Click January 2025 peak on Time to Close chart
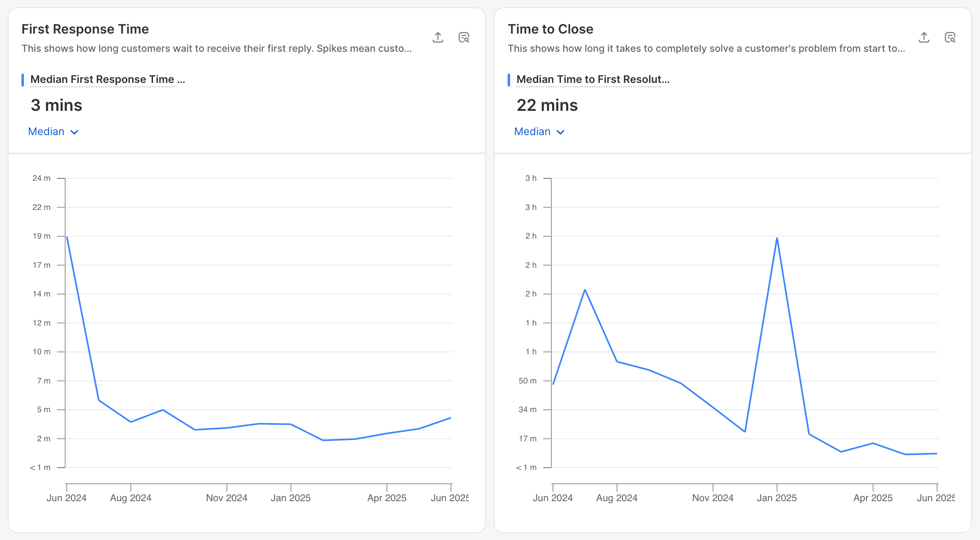980x540 pixels. 777,238
